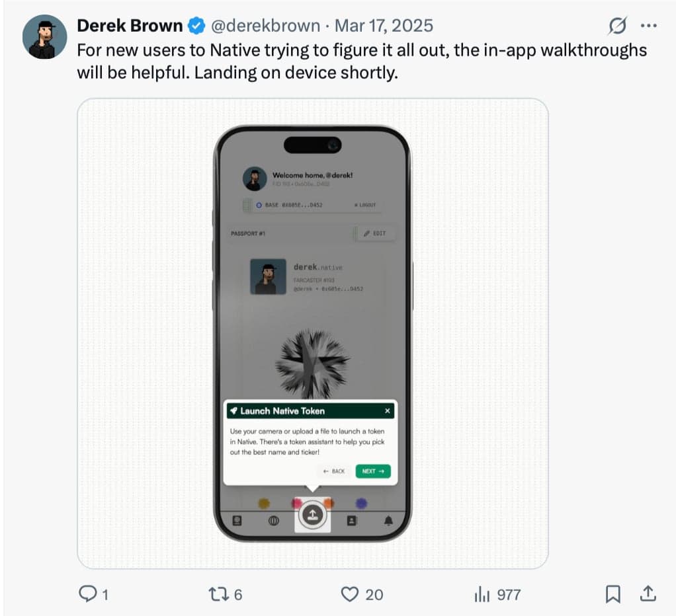Open the contacts icon in the bottom navigation
The image size is (676, 616).
click(x=353, y=520)
